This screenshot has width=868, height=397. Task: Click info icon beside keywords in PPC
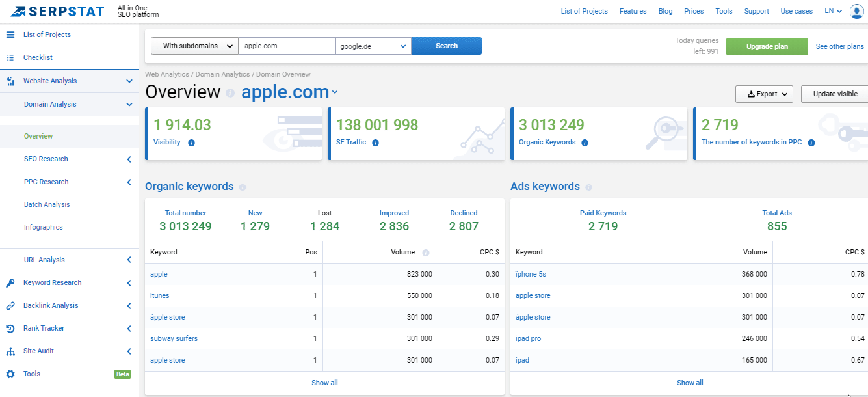(x=811, y=143)
